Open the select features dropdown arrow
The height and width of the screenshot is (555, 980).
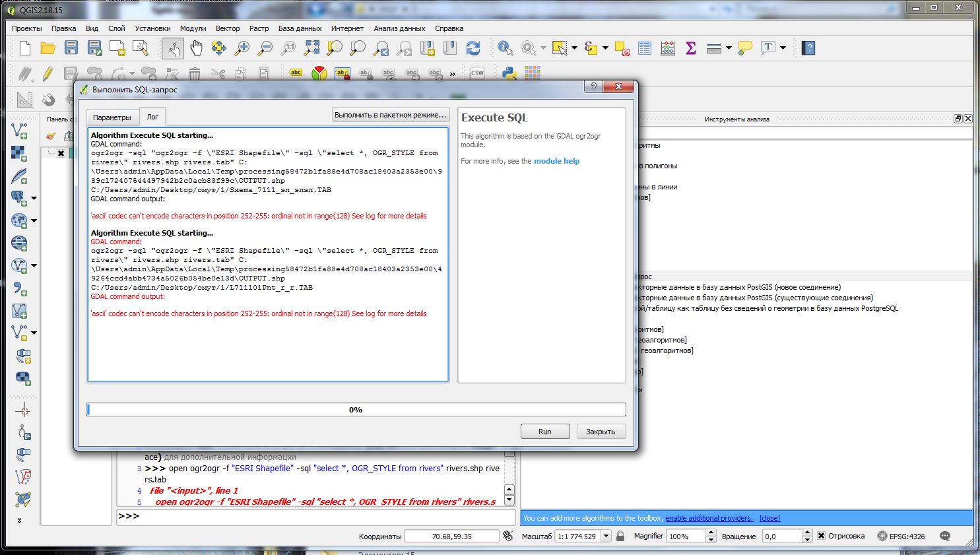574,48
